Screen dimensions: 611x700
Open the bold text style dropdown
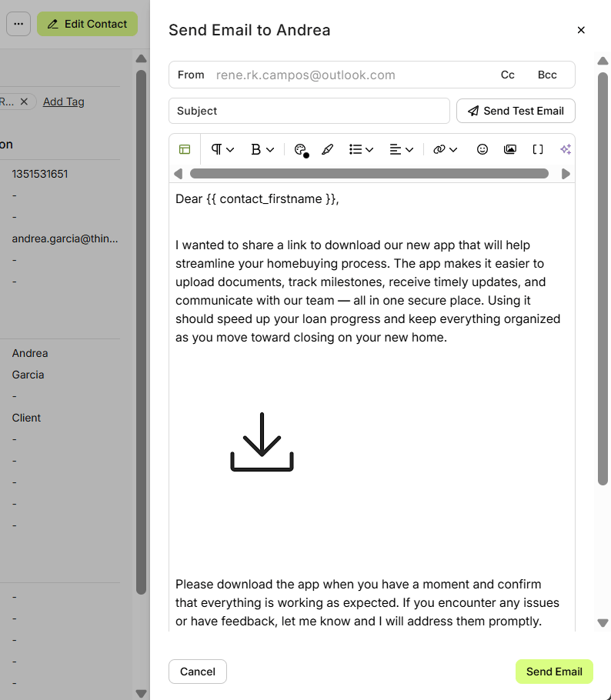click(262, 149)
